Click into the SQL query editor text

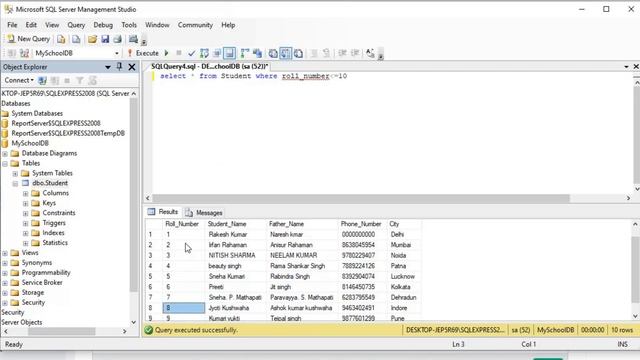pos(253,76)
